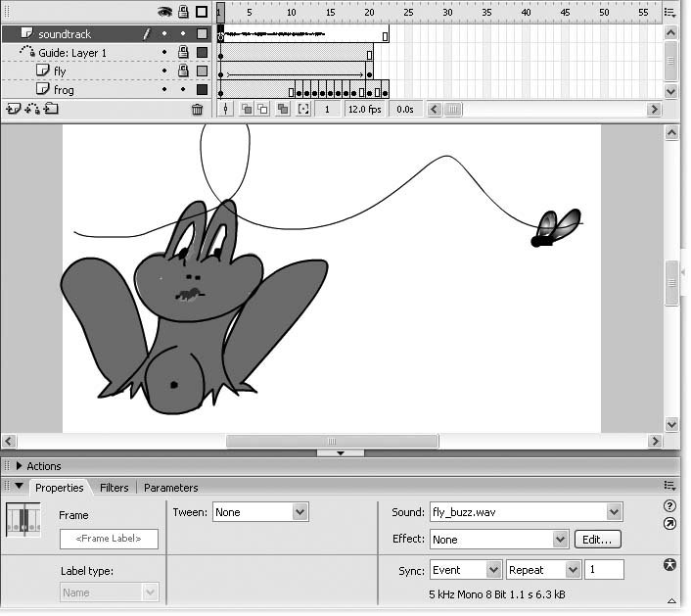Toggle the lock on the fly layer

pyautogui.click(x=182, y=71)
